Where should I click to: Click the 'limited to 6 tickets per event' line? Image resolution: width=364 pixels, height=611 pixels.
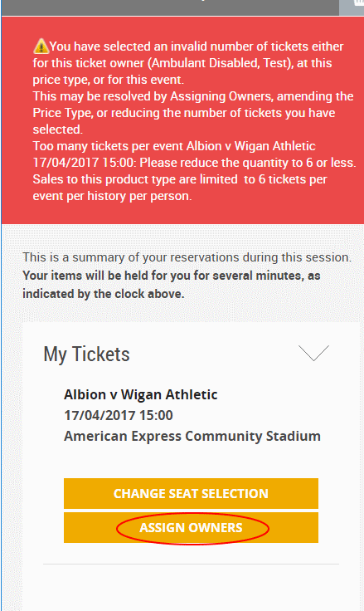tap(180, 179)
